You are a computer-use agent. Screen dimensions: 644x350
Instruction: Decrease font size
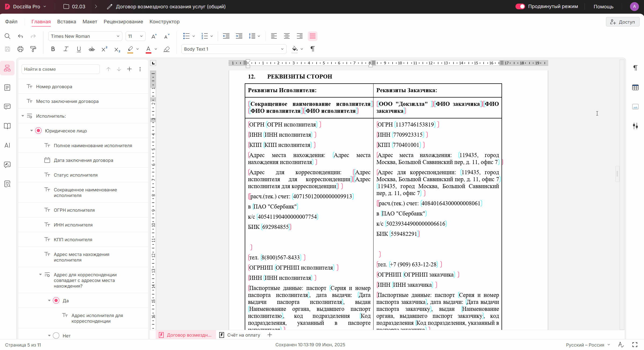pyautogui.click(x=167, y=36)
